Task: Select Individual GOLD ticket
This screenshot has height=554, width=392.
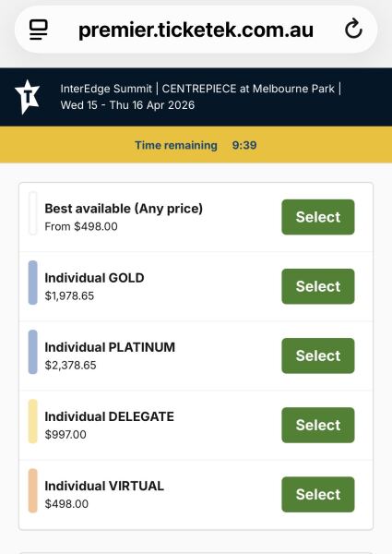Action: [x=318, y=286]
